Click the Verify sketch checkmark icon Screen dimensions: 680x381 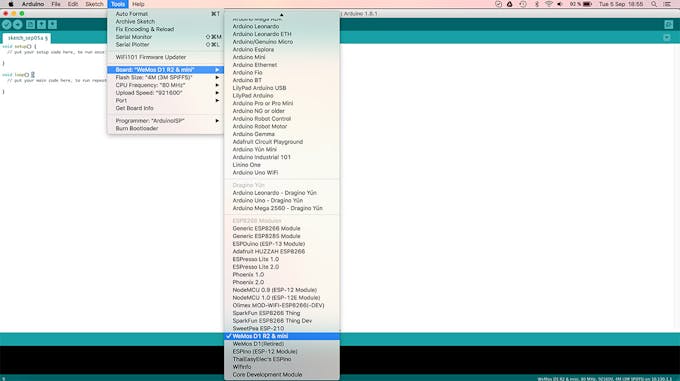point(7,25)
